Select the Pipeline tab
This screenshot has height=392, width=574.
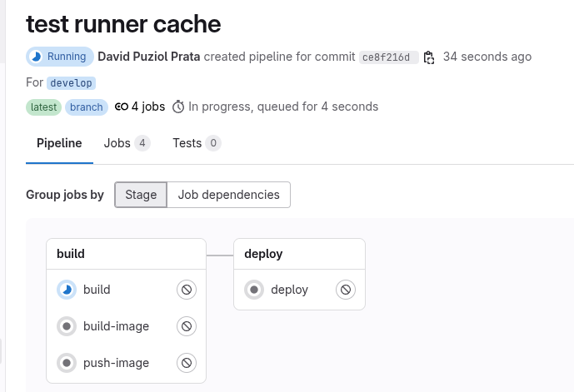[59, 143]
